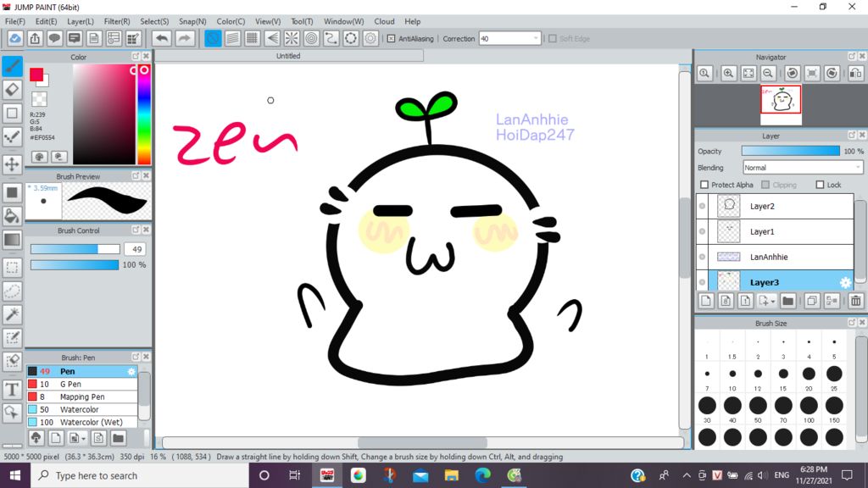
Task: Toggle the Soft Edge checkbox
Action: [x=552, y=39]
